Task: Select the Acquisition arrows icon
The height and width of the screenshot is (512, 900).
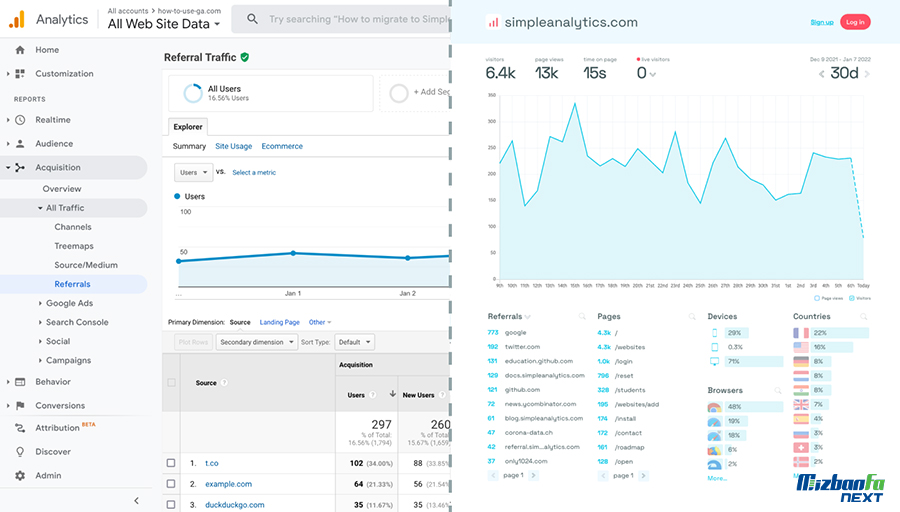Action: (20, 168)
